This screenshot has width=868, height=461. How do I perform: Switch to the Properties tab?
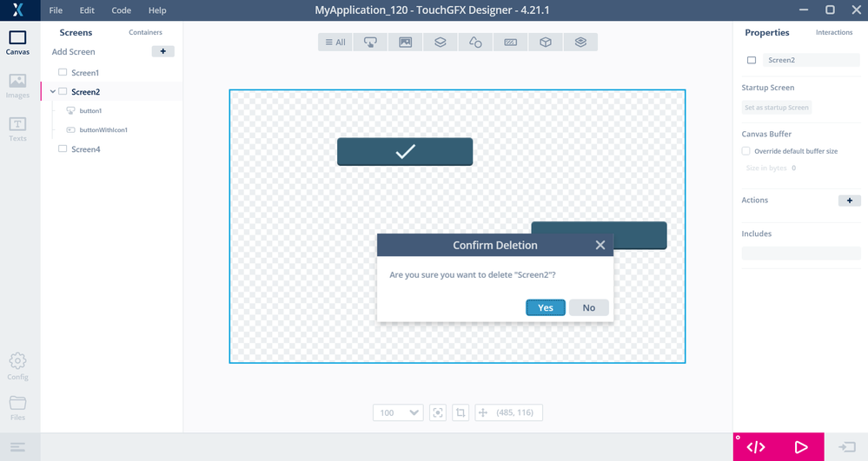pos(767,33)
